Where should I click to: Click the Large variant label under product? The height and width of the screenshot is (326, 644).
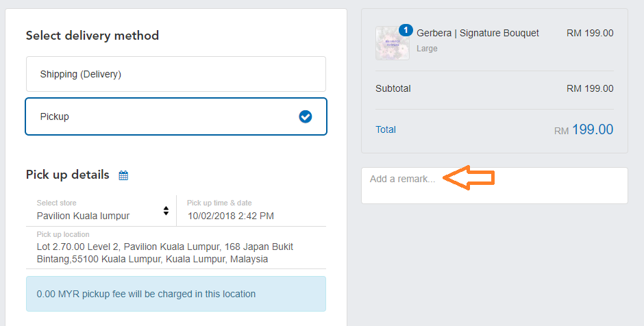427,49
